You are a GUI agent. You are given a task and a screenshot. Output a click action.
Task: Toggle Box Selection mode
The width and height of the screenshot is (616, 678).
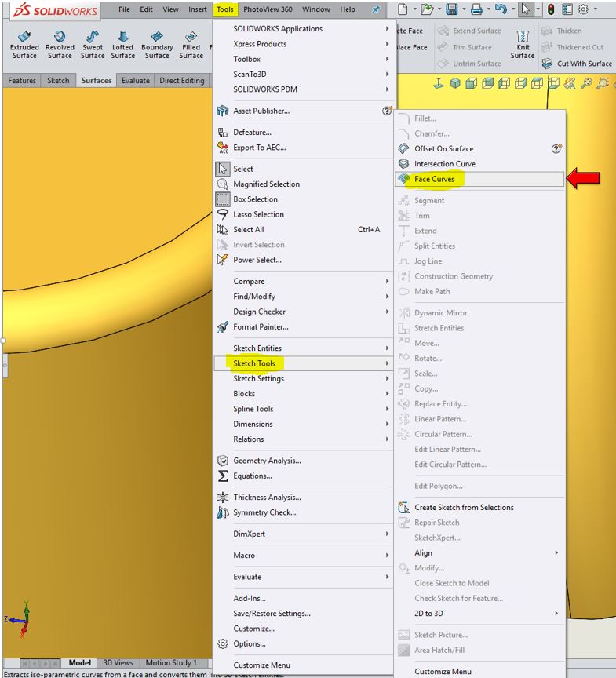pyautogui.click(x=257, y=199)
